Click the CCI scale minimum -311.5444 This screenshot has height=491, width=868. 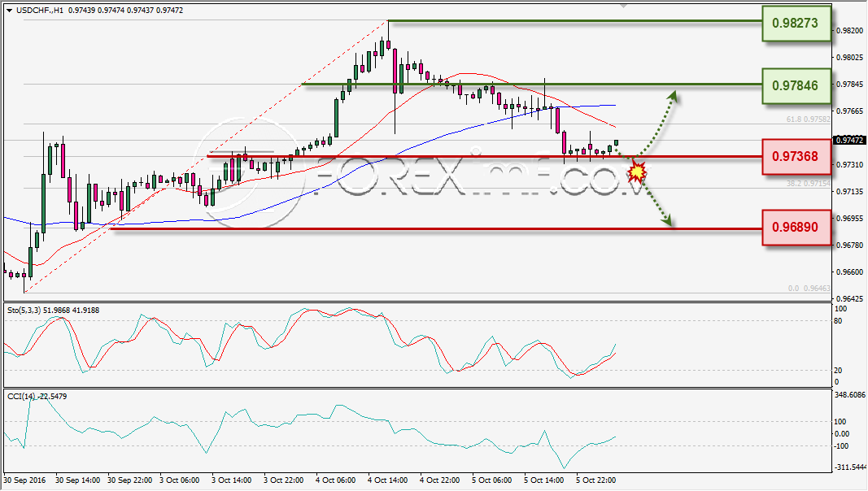(x=850, y=467)
